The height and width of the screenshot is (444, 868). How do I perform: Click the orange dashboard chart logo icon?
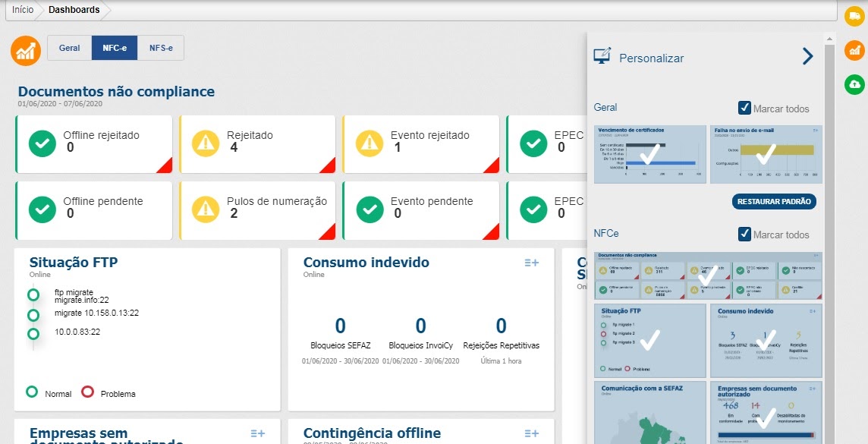26,51
